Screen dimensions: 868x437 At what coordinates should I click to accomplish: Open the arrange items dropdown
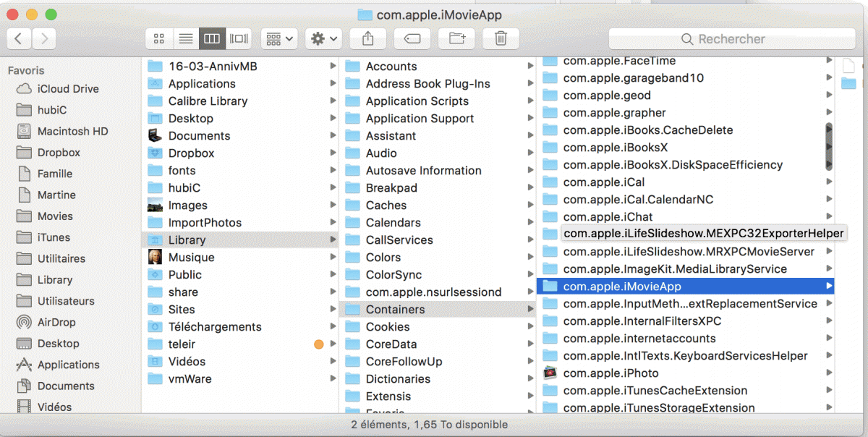click(278, 38)
